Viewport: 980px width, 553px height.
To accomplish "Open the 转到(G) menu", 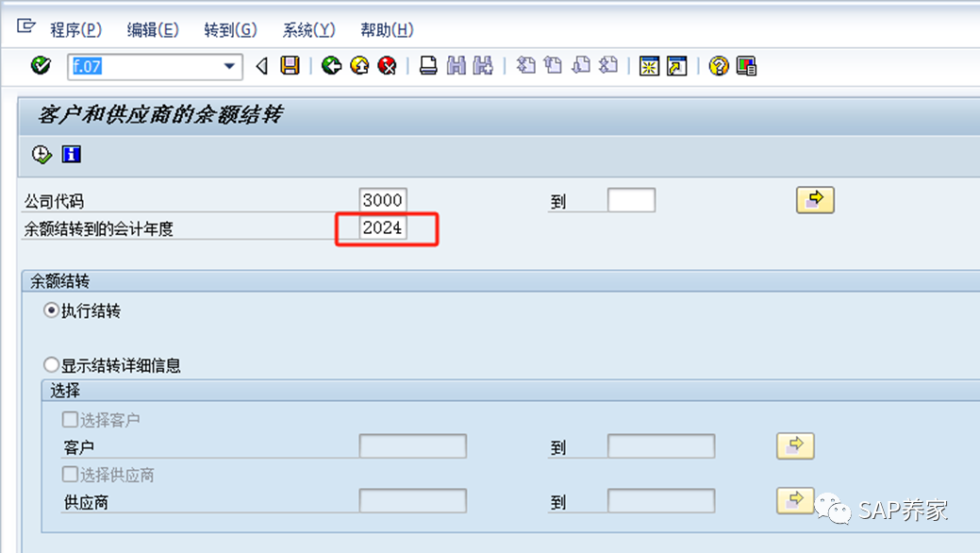I will coord(230,29).
